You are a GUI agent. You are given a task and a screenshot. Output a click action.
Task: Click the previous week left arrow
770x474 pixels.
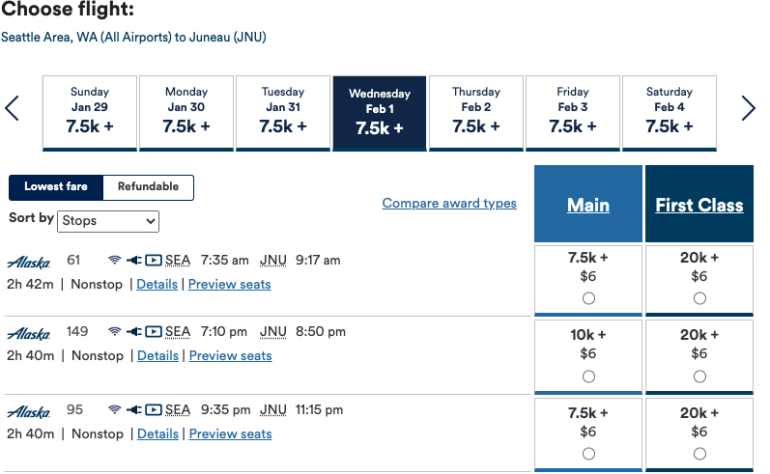[x=12, y=108]
